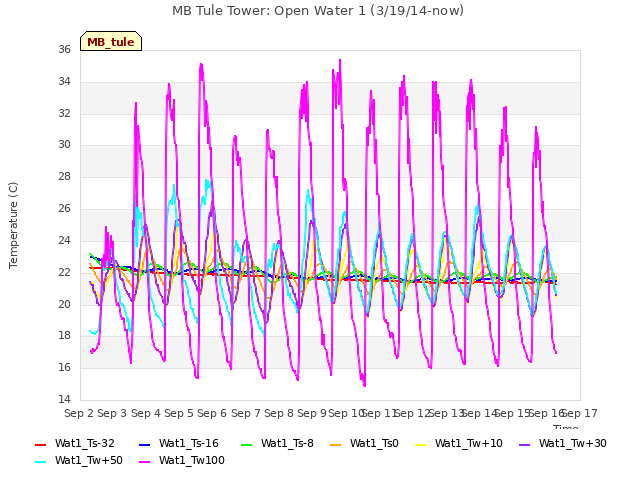Click the green Wat1_Ts-8 legend swatch
Screen dimensions: 640x480
pyautogui.click(x=247, y=444)
